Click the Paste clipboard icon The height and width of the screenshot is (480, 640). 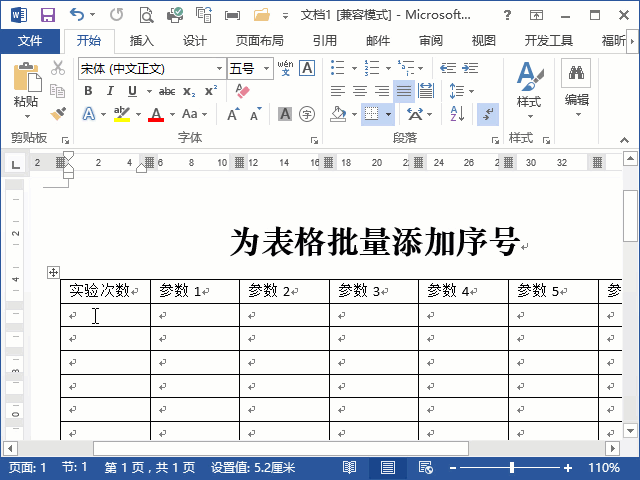pos(27,77)
